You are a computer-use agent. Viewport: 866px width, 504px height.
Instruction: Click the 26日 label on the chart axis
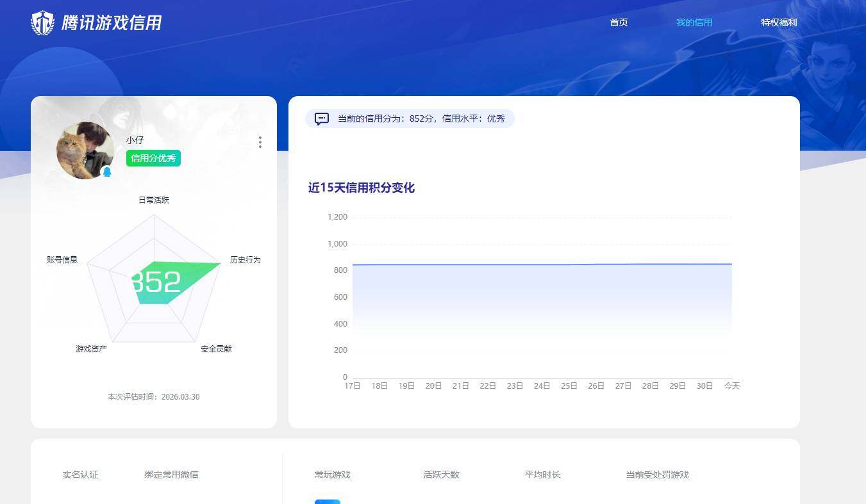pos(596,386)
